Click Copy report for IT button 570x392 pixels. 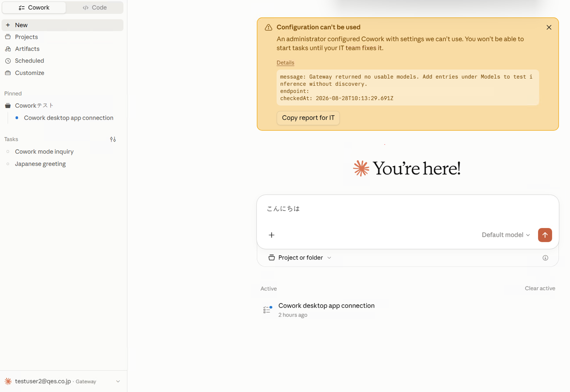pyautogui.click(x=308, y=118)
